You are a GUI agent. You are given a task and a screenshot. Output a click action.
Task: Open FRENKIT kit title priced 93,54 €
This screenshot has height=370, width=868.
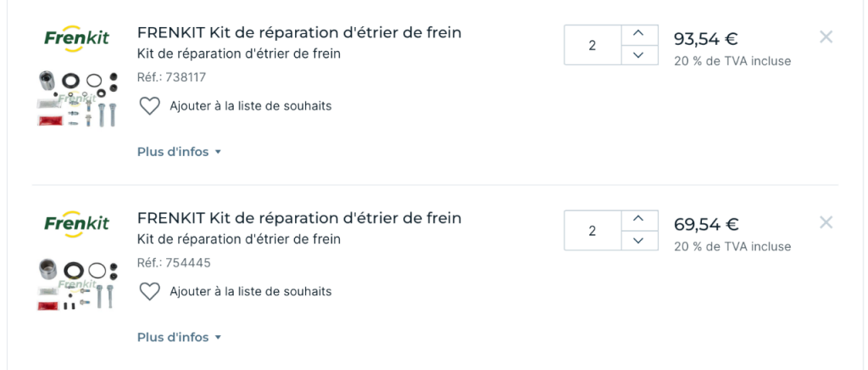coord(299,33)
